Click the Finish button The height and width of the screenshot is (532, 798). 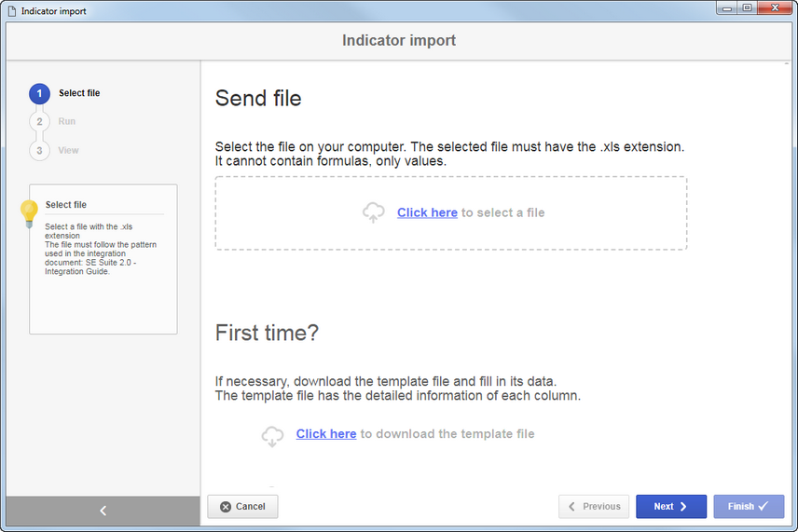tap(749, 507)
